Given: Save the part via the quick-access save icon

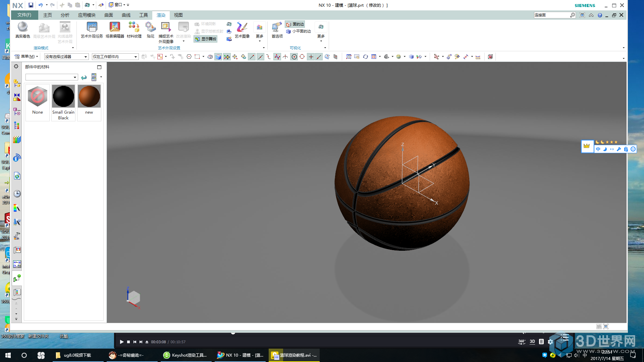Looking at the screenshot, I should tap(31, 5).
